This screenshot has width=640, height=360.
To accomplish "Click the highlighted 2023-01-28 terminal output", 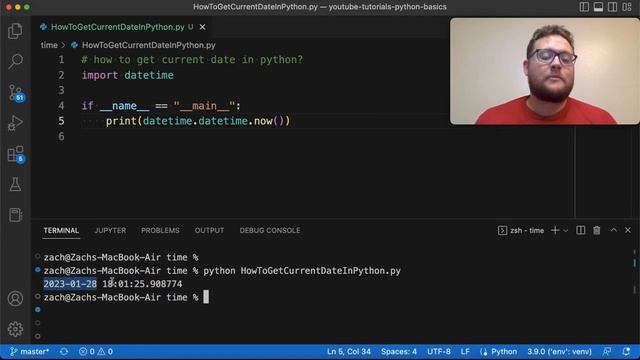I will [x=70, y=284].
